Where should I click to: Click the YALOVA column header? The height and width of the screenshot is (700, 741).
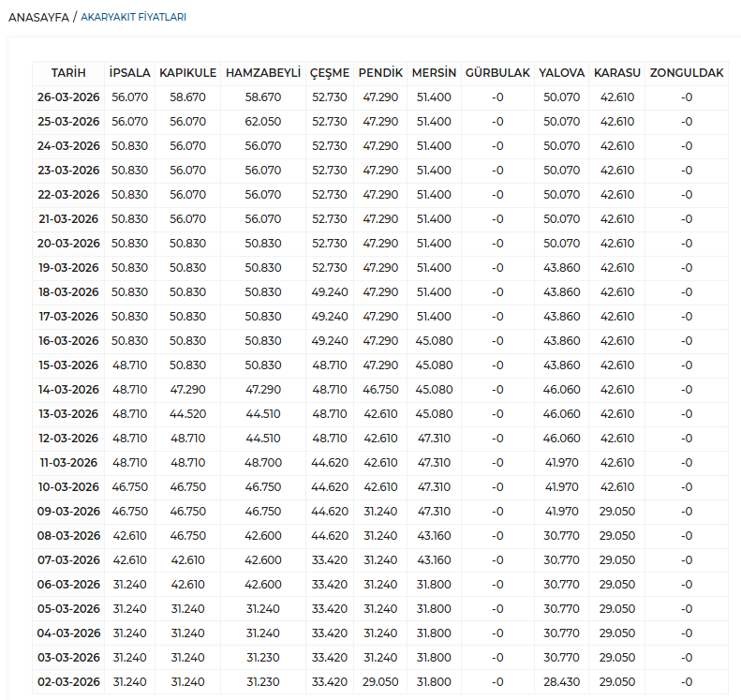pos(562,73)
